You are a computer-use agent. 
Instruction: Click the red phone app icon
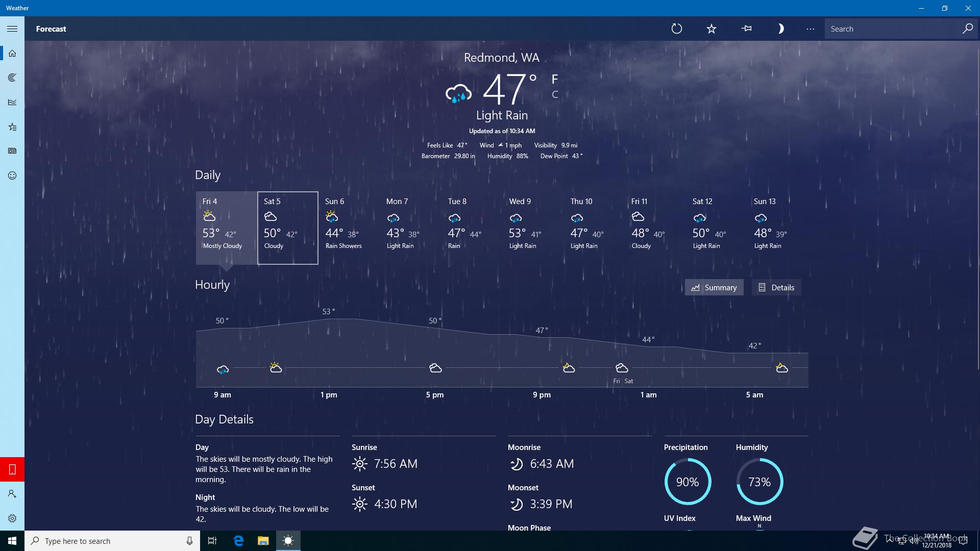[12, 469]
